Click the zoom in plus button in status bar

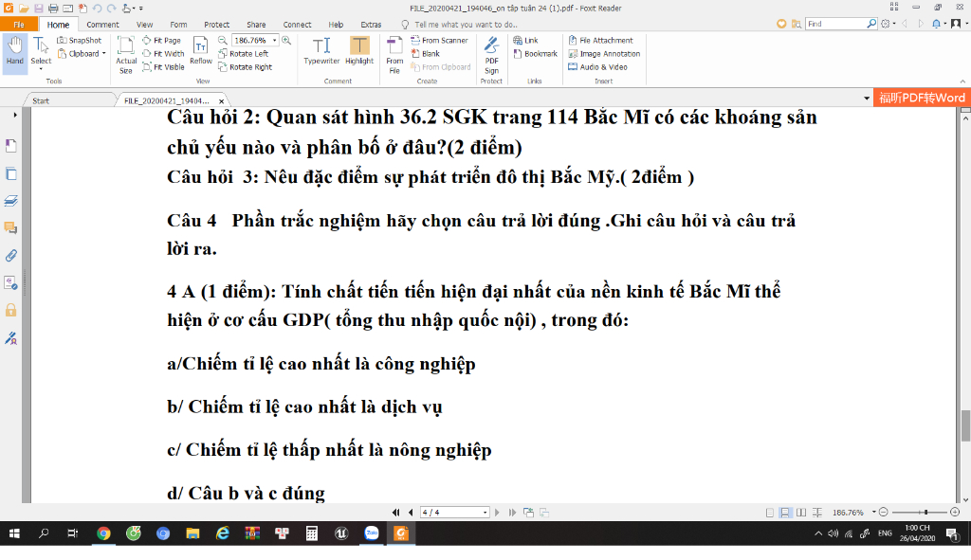pyautogui.click(x=955, y=513)
